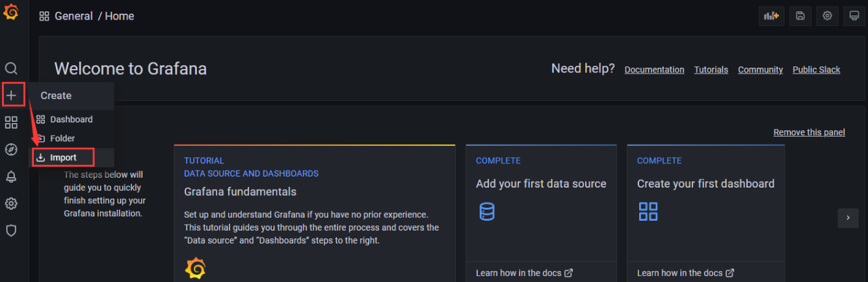Advance cards with the right chevron button

click(848, 218)
